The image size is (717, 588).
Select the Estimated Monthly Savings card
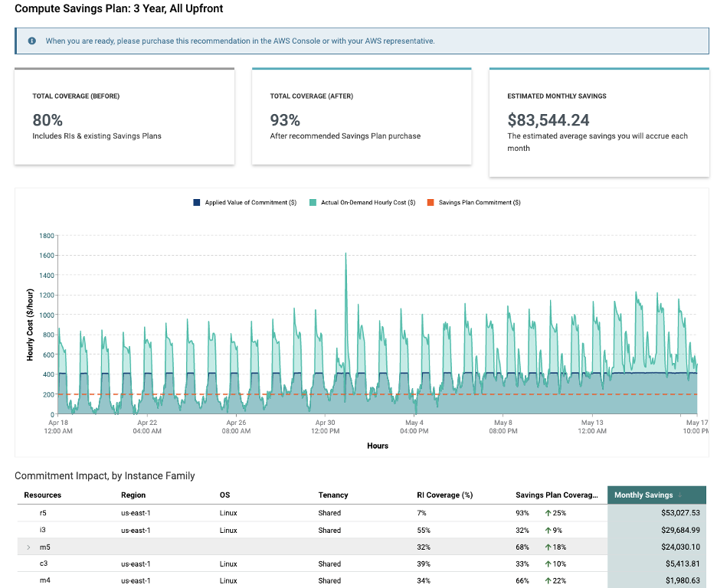tap(599, 122)
